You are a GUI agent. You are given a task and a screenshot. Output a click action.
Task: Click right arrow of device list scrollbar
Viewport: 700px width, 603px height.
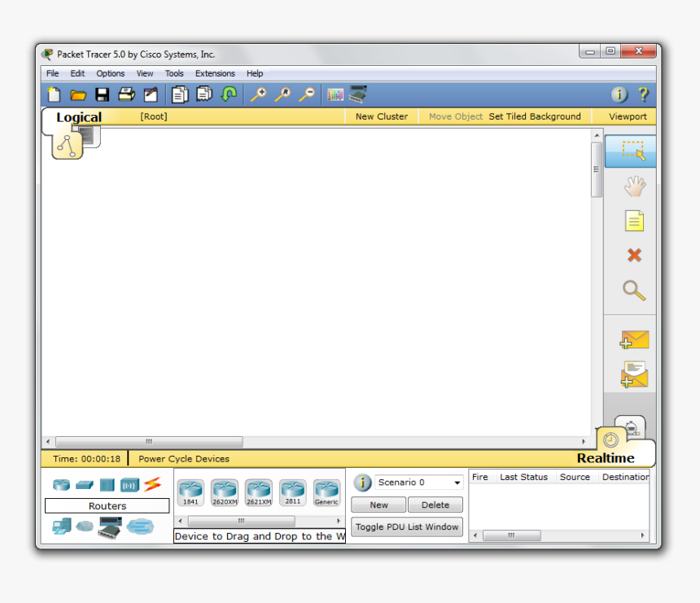[339, 521]
